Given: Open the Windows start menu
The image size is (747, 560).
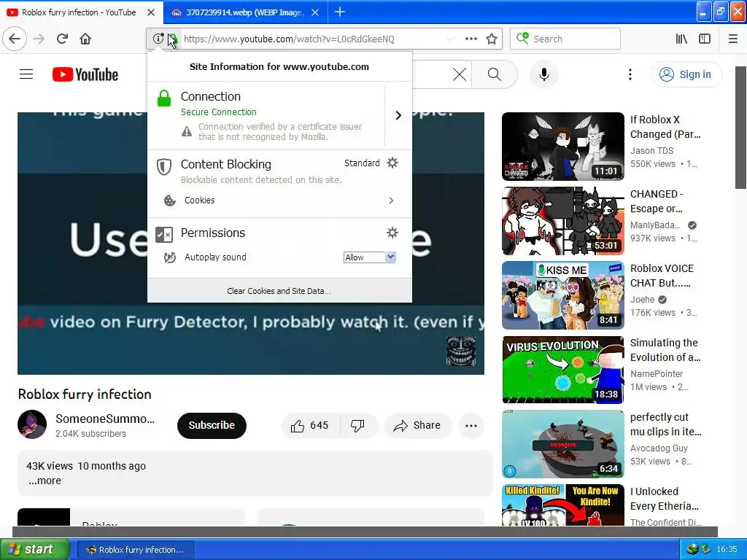Looking at the screenshot, I should (34, 549).
